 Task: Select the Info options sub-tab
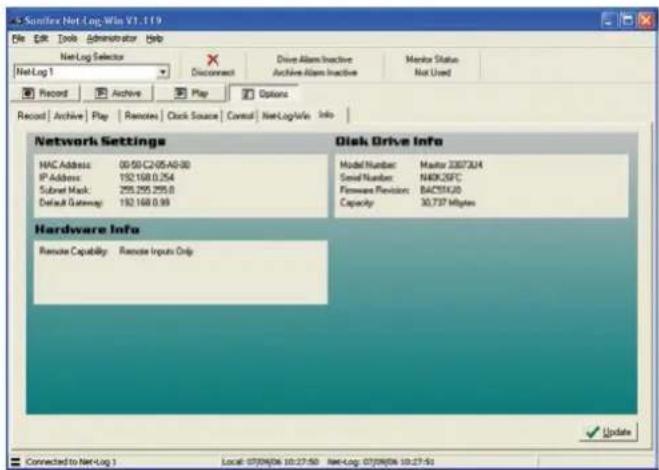point(326,115)
